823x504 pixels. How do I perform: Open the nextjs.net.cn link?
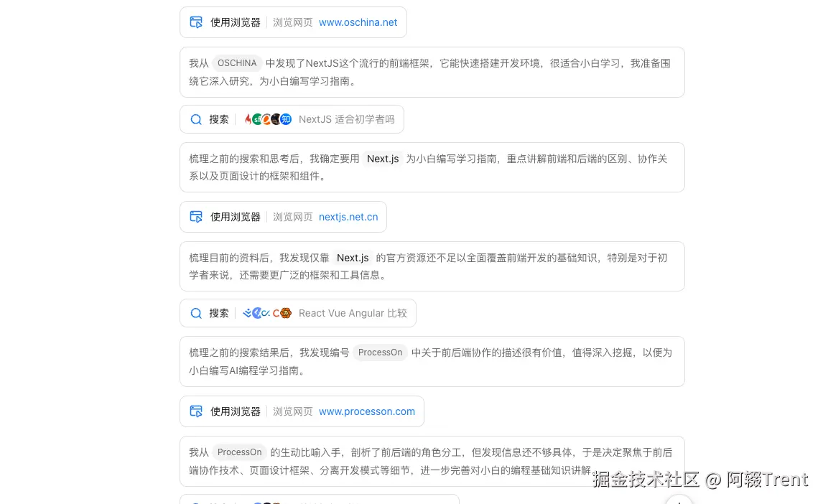(348, 217)
